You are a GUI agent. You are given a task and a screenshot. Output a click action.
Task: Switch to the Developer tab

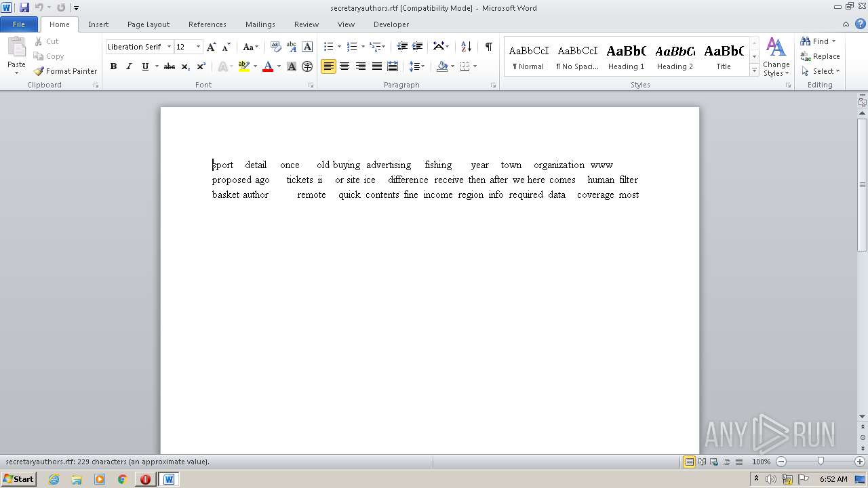coord(391,24)
